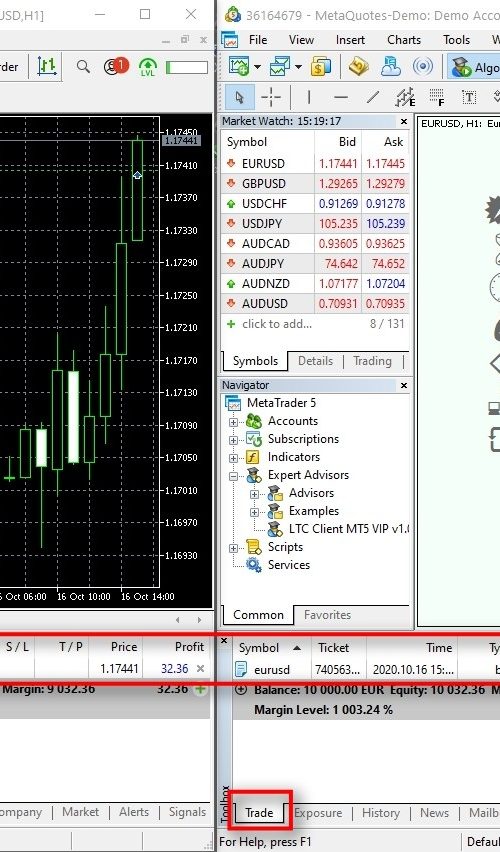Switch to the News tab in Toolbox

pyautogui.click(x=434, y=813)
